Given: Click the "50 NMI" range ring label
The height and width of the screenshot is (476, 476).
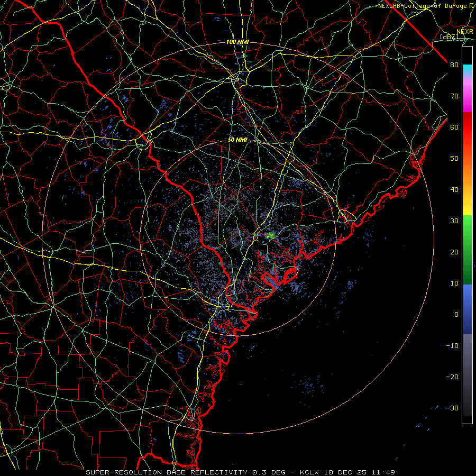Looking at the screenshot, I should 237,140.
